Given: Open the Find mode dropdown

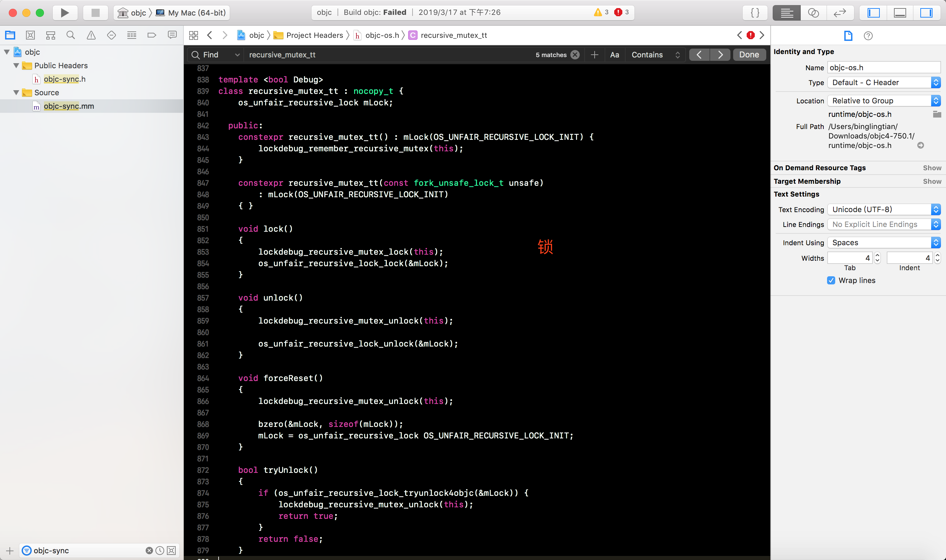Looking at the screenshot, I should pyautogui.click(x=216, y=55).
